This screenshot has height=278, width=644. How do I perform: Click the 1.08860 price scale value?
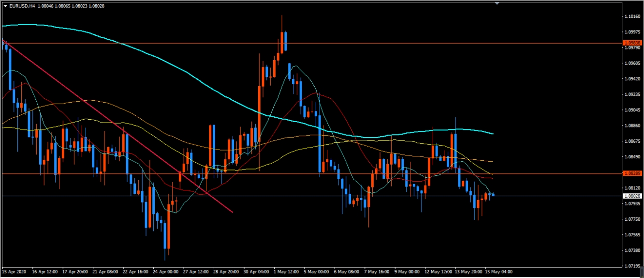point(632,125)
